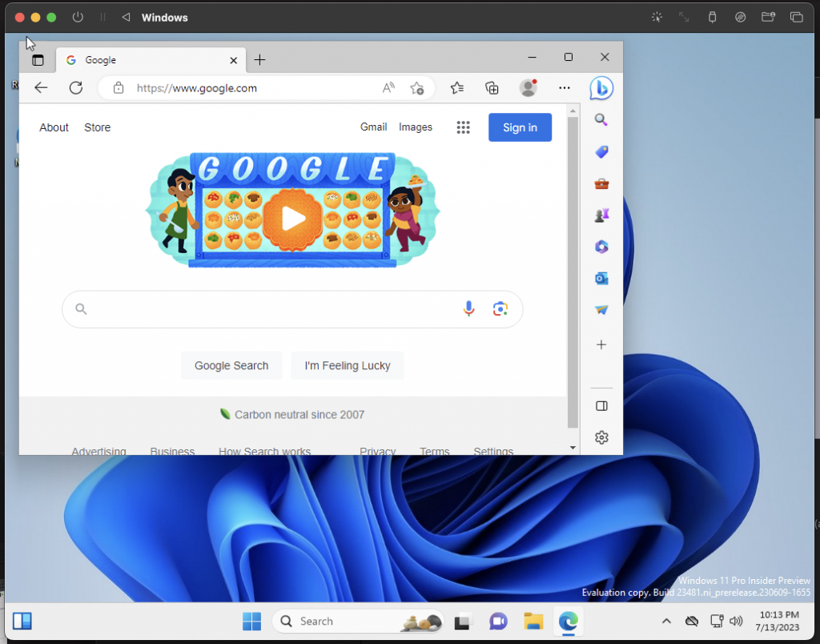Click the Google voice search microphone
Screen dimensions: 820x644
(469, 309)
